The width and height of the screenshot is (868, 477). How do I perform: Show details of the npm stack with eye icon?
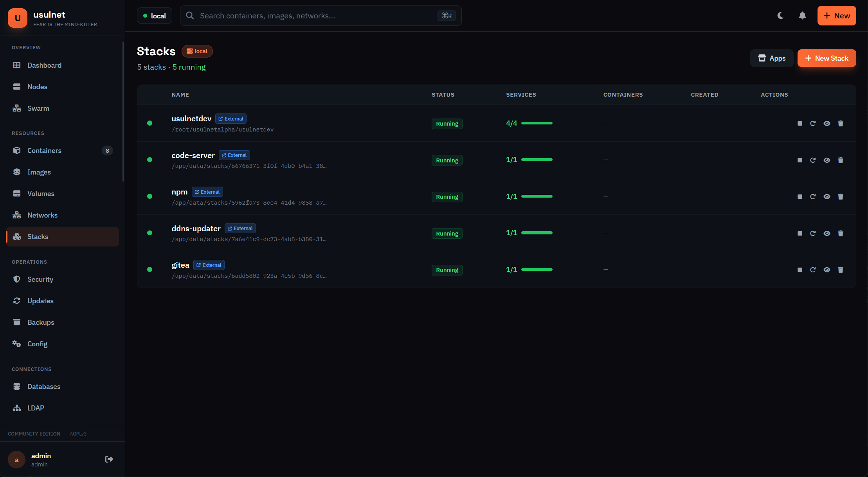(827, 196)
